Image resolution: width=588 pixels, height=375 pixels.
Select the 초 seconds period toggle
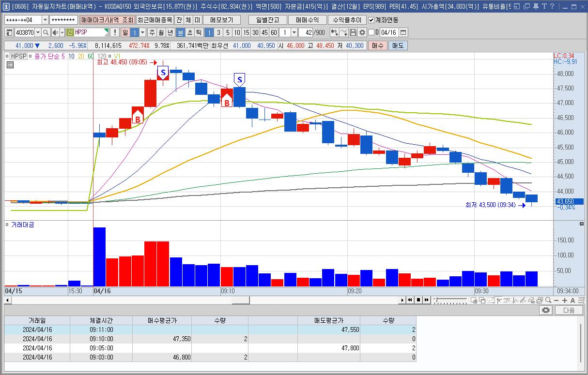190,32
